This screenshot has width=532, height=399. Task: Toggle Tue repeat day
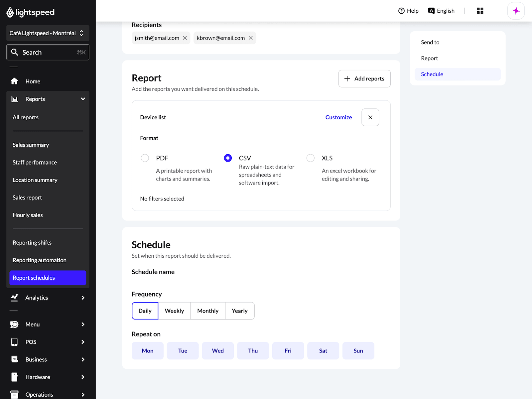[183, 351]
